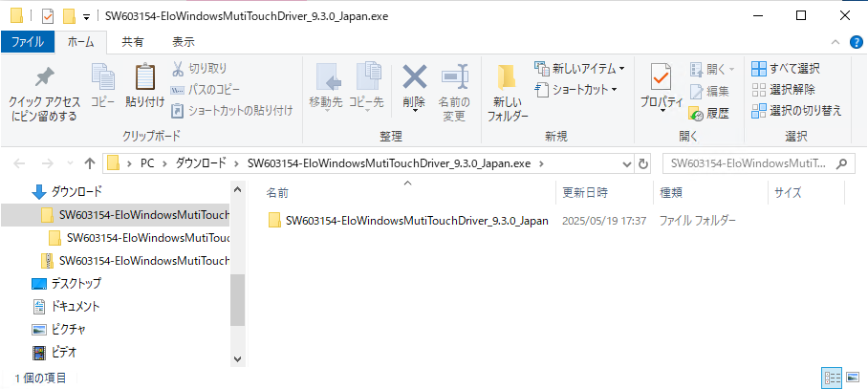Viewport: 868px width, 389px height.
Task: Refresh the address bar location
Action: pos(643,162)
